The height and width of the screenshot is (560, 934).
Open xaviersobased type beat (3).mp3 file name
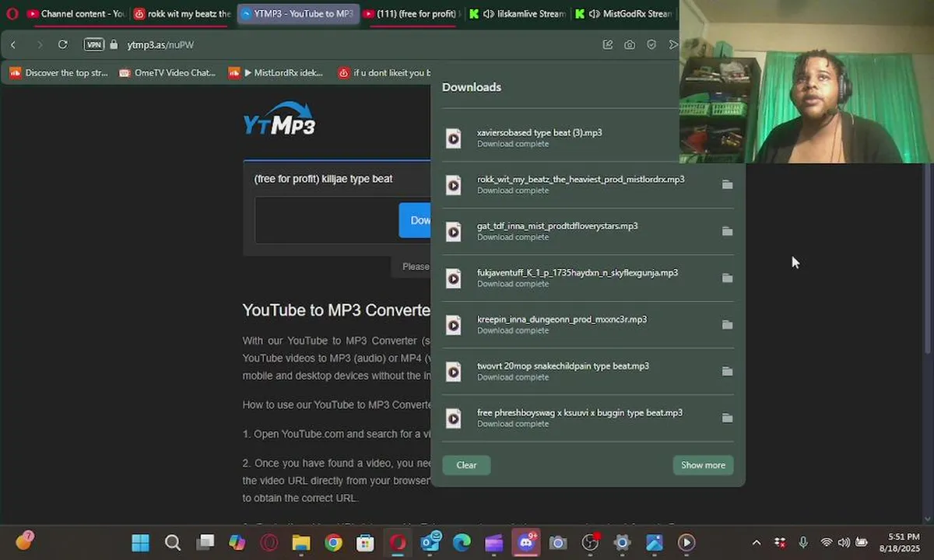click(x=539, y=133)
